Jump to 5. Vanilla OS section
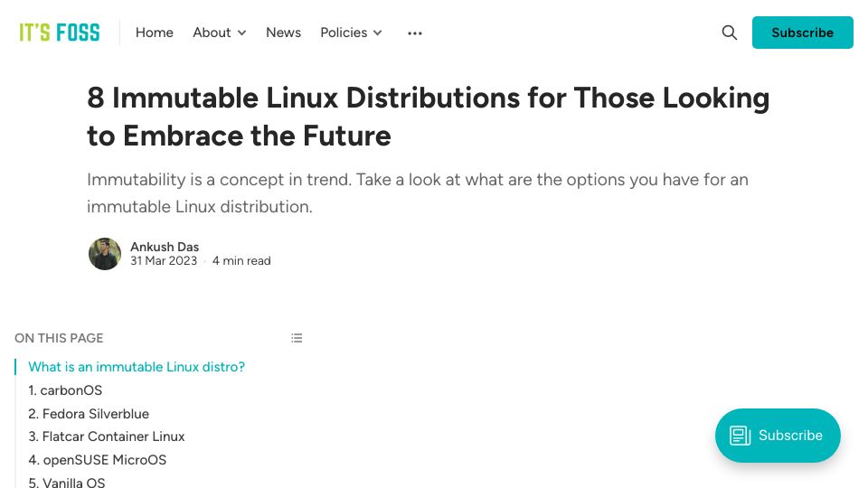 click(x=66, y=483)
